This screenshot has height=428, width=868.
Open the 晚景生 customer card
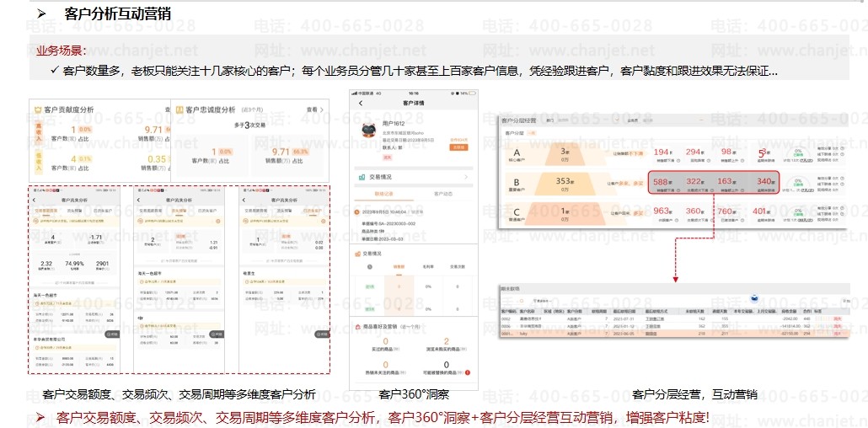(x=284, y=287)
